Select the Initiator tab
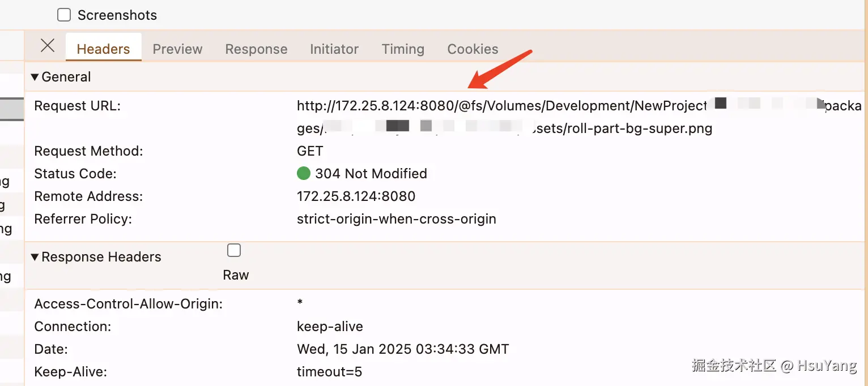The width and height of the screenshot is (868, 386). click(x=334, y=49)
